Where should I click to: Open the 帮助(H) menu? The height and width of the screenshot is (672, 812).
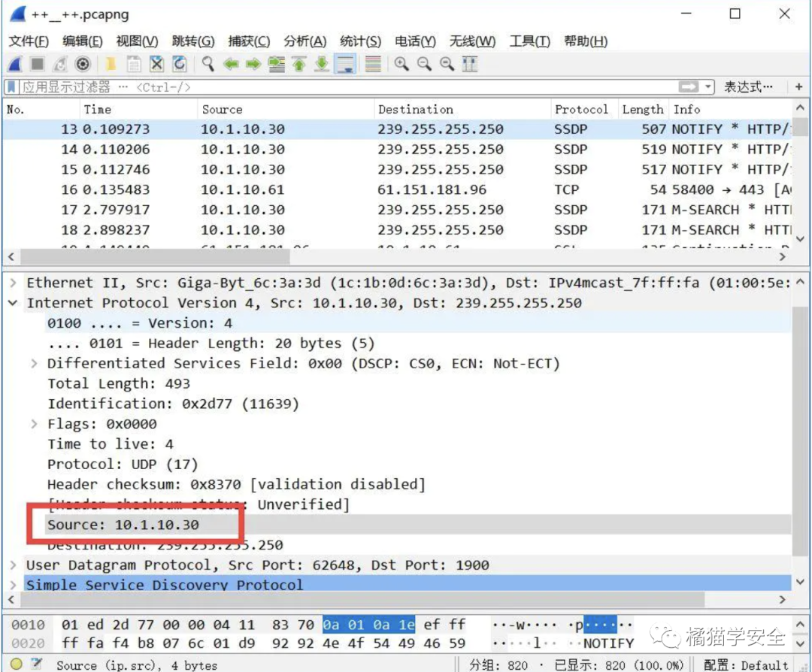tap(586, 41)
